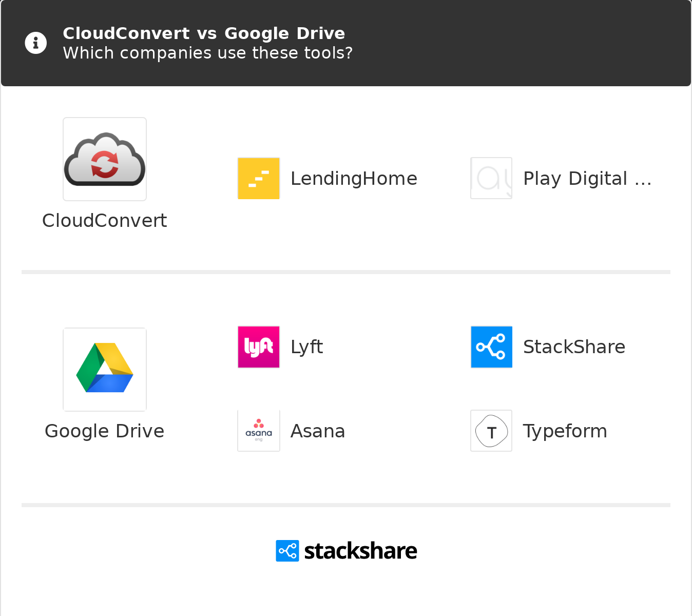The image size is (692, 616).
Task: Click the Google Drive triangle logo
Action: click(x=105, y=369)
